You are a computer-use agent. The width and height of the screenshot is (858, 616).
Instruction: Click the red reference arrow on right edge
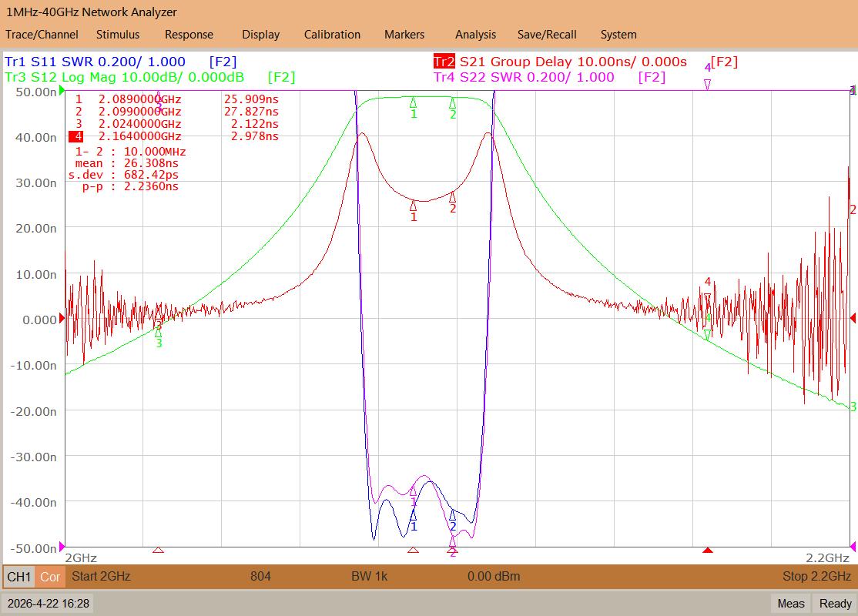[x=853, y=318]
